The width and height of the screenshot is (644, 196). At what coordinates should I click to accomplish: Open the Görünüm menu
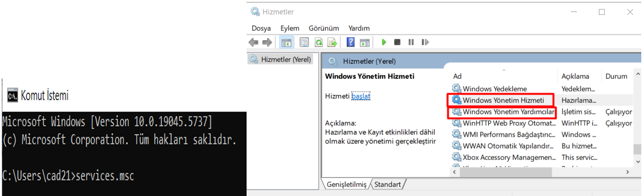tap(324, 28)
